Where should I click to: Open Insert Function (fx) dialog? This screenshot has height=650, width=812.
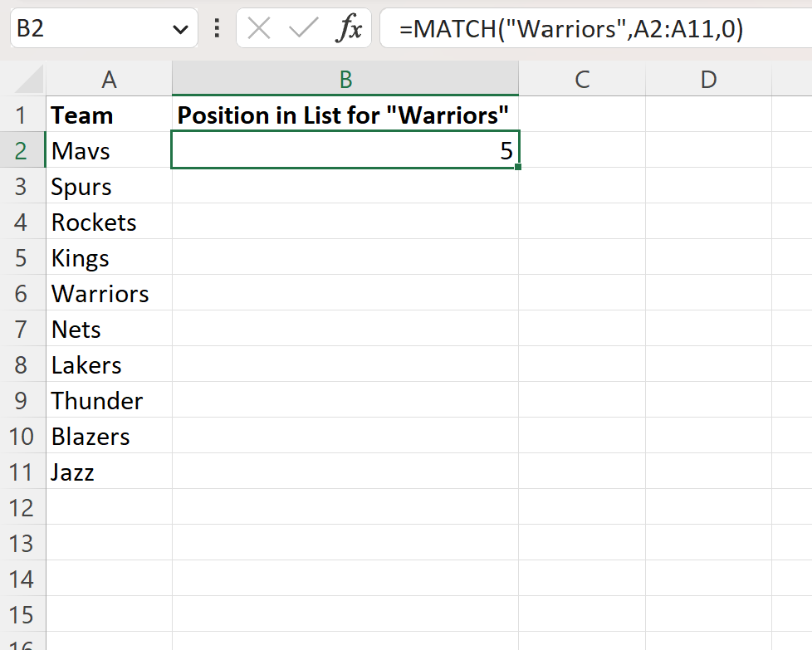click(349, 30)
